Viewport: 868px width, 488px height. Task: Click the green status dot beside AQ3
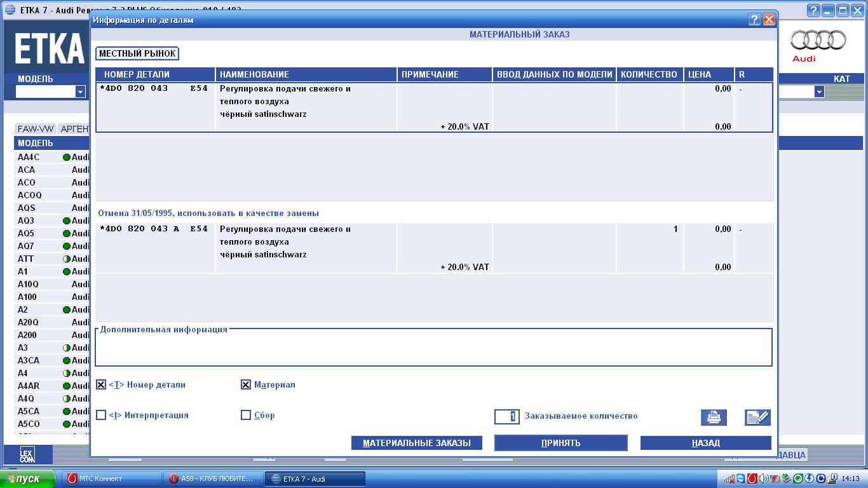click(x=66, y=220)
